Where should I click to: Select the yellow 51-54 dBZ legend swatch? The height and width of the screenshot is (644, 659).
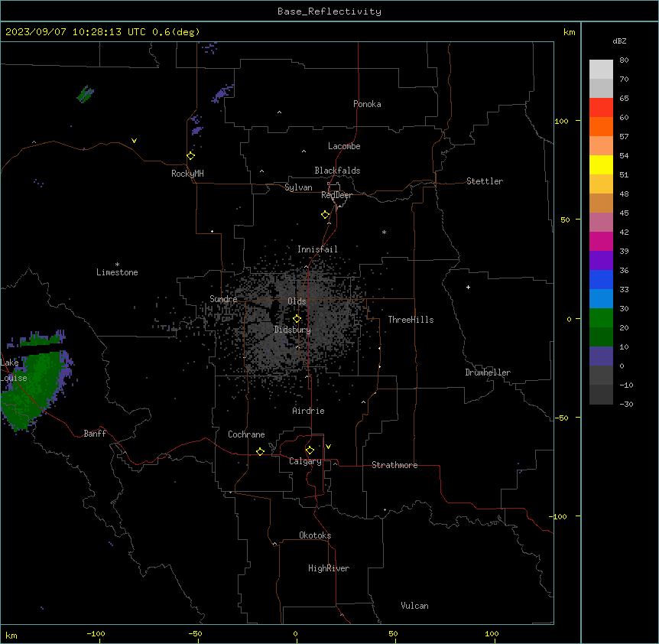point(601,164)
